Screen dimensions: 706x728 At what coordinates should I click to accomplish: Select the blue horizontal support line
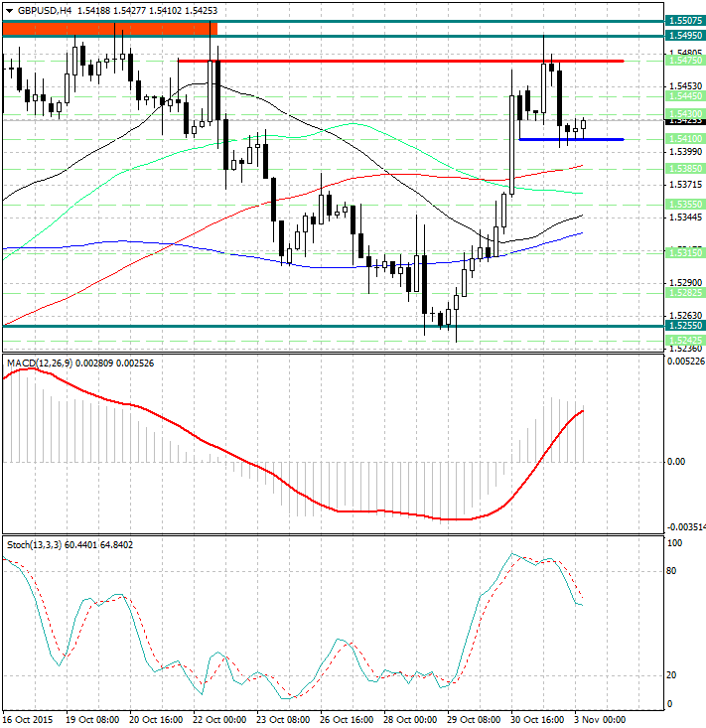(x=571, y=139)
